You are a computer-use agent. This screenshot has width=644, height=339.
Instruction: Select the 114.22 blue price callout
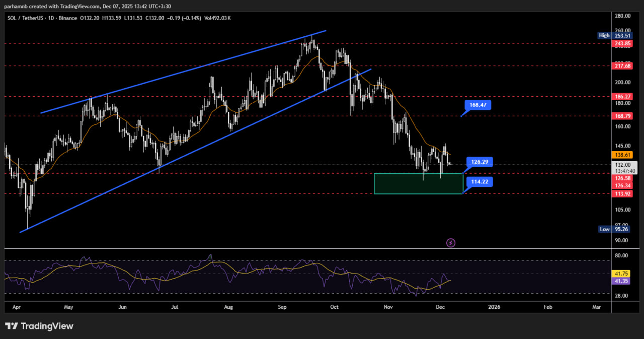[x=479, y=182]
